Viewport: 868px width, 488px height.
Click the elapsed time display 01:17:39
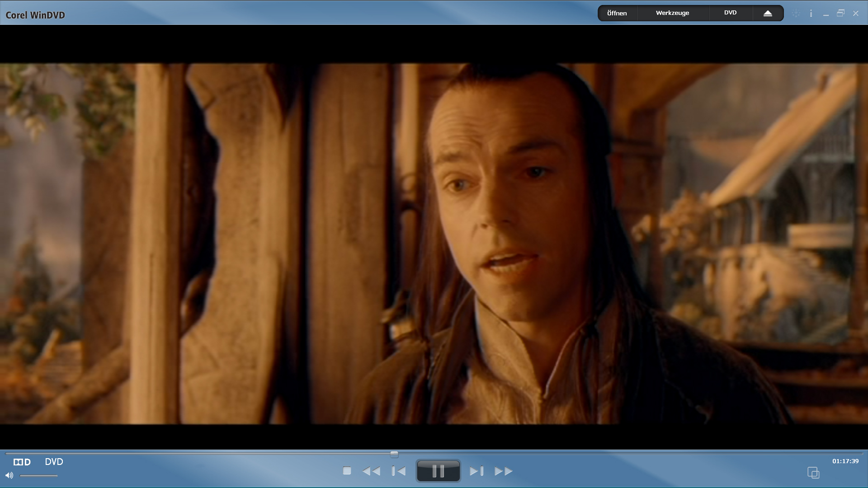(845, 461)
